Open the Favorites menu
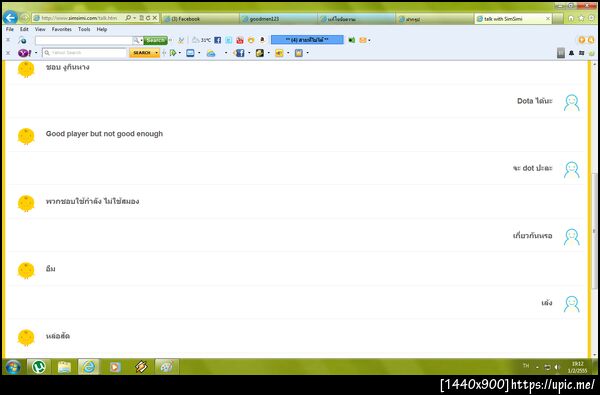 point(62,29)
